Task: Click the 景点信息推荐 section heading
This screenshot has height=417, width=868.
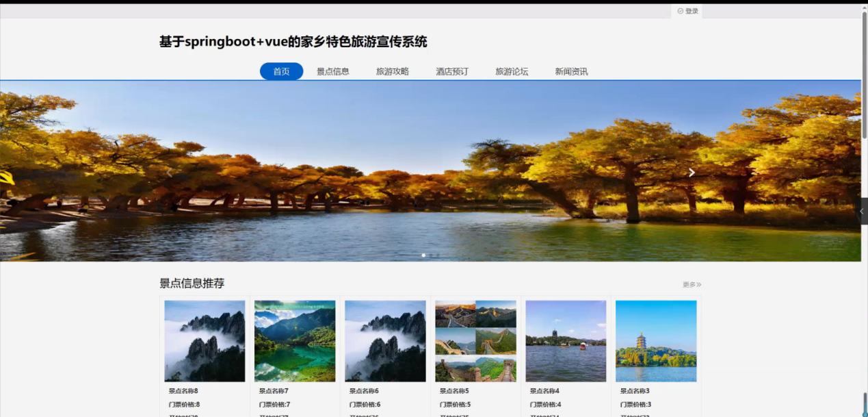Action: point(192,283)
